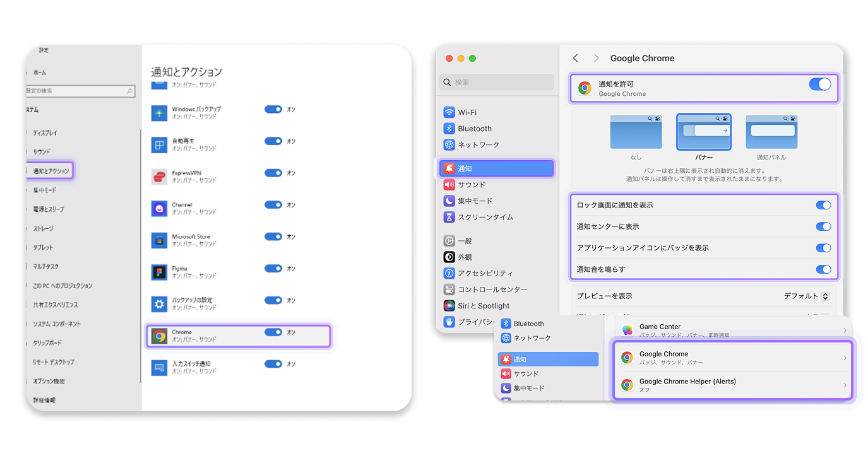Viewport: 868px width, 456px height.
Task: Toggle the 自動再生 notification switch
Action: click(x=273, y=141)
